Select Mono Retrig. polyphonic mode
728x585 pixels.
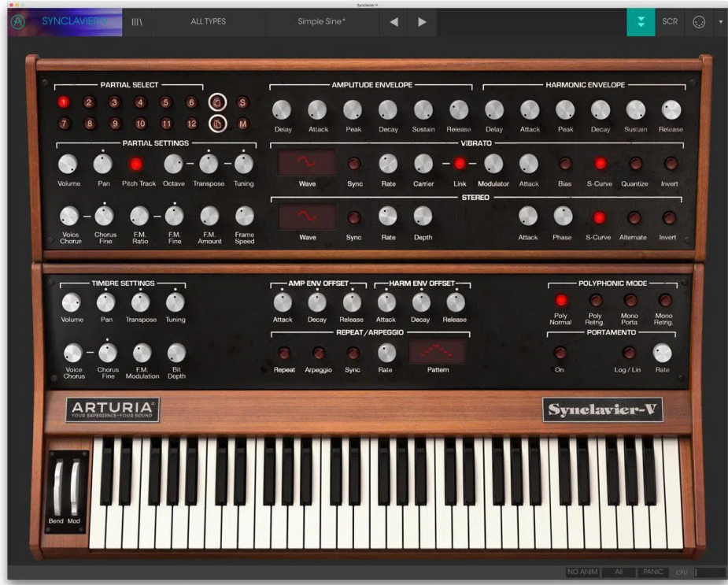tap(665, 300)
